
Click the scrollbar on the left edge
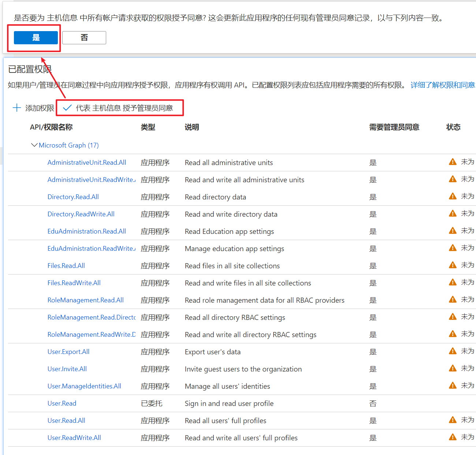tap(2, 156)
